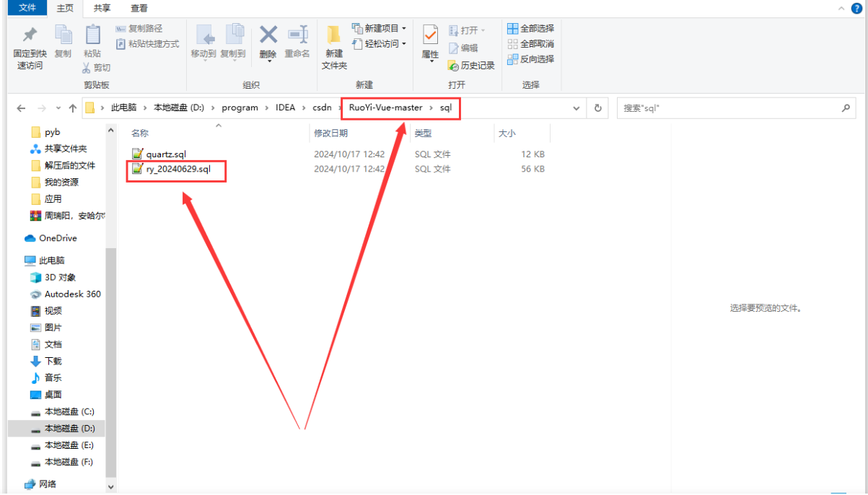Image resolution: width=868 pixels, height=495 pixels.
Task: Sort by the Date Modified (修改日期) column
Action: pos(330,133)
